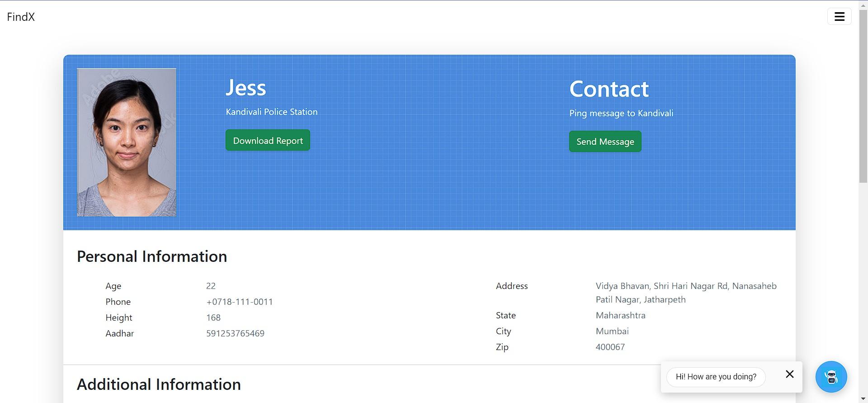Click the Contact heading

point(609,89)
